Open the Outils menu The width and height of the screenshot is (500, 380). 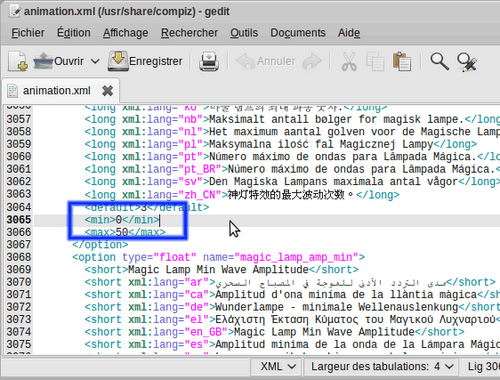[244, 33]
